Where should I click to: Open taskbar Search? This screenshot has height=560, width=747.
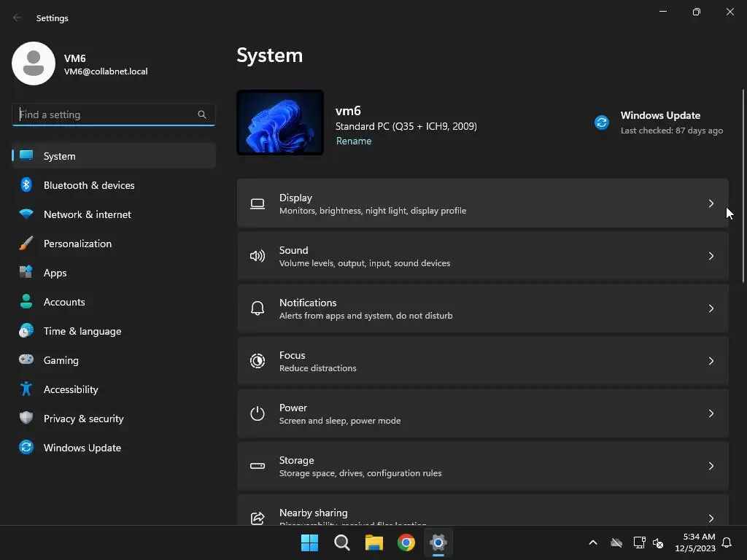pyautogui.click(x=342, y=542)
